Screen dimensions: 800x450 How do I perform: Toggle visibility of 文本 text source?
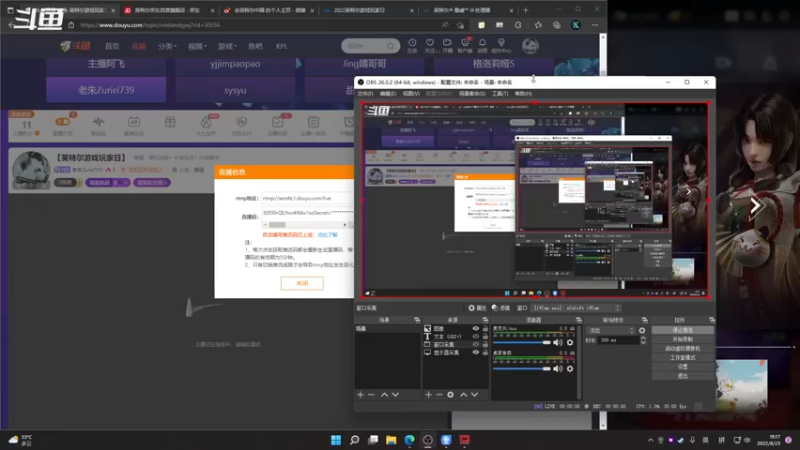476,337
